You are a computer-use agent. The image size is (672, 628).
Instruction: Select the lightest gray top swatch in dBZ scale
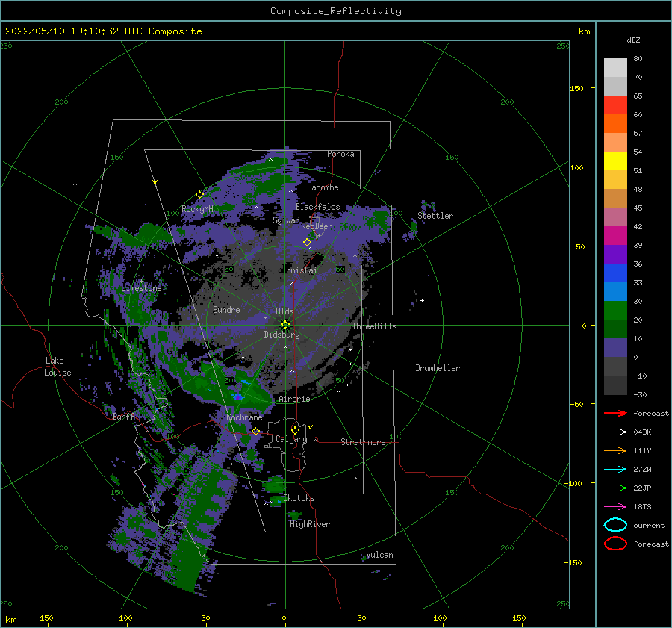coord(615,68)
